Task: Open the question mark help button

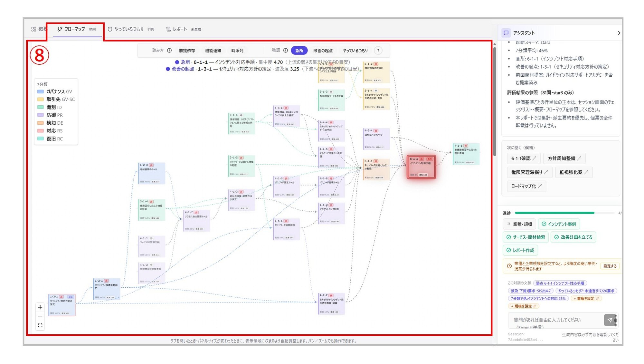Action: [378, 51]
